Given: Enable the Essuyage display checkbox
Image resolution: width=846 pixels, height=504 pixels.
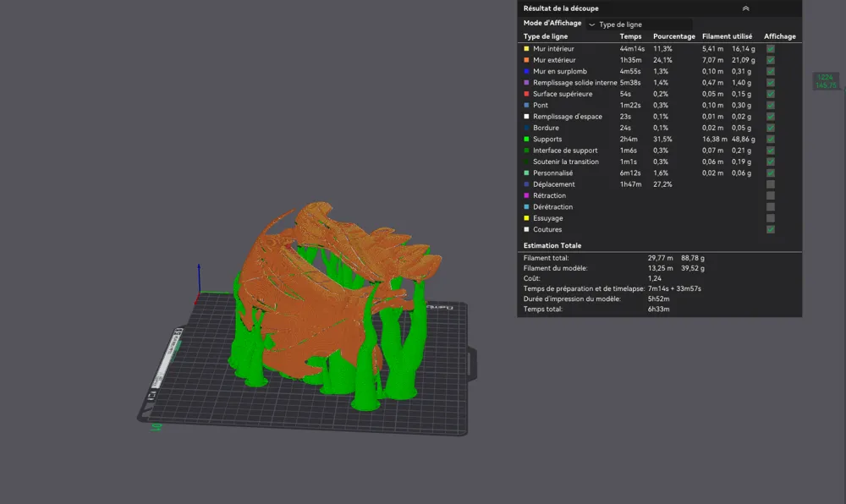Looking at the screenshot, I should click(770, 218).
